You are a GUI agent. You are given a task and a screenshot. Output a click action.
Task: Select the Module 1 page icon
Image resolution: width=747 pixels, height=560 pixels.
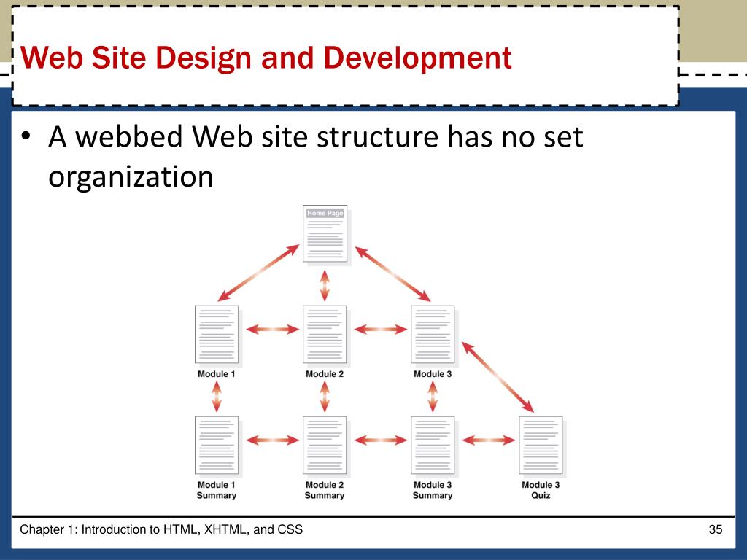point(217,334)
